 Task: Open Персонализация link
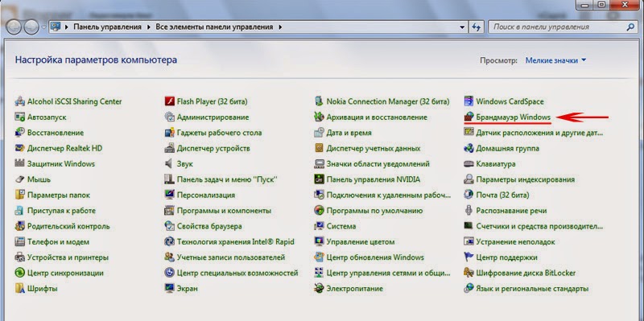coord(206,195)
